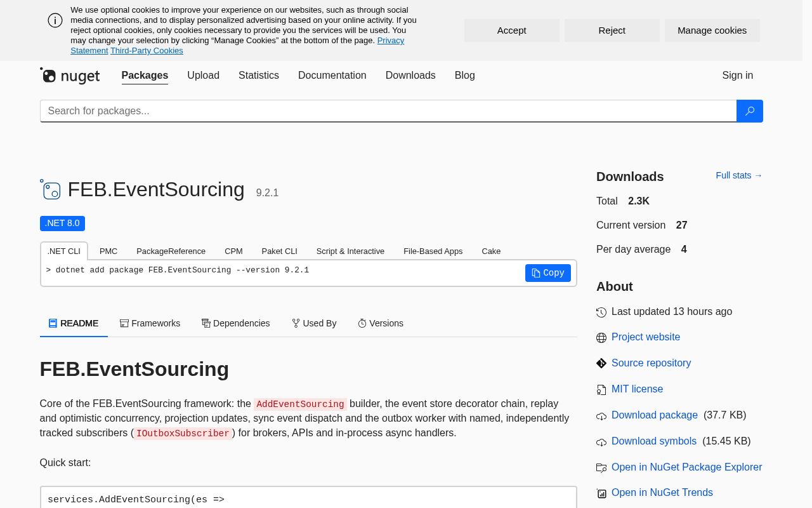Open Full stats link
Screen dimensions: 812x508
[739, 175]
